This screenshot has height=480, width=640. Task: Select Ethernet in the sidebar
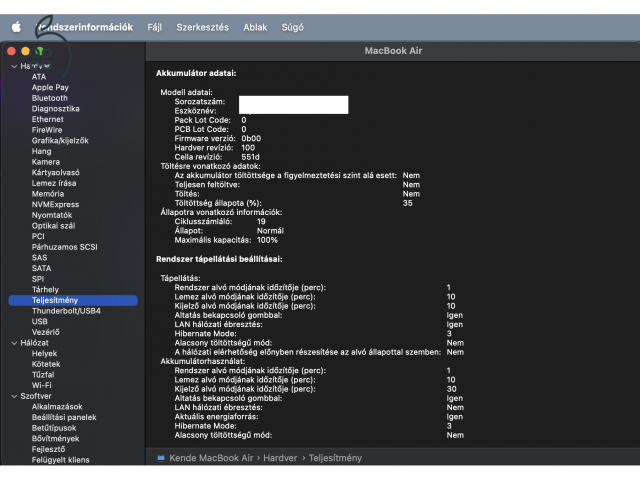click(47, 119)
